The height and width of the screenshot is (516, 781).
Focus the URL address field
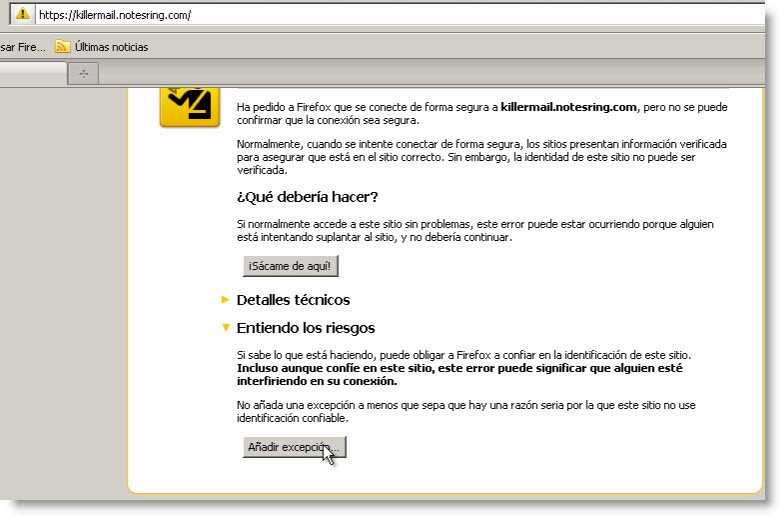click(400, 15)
